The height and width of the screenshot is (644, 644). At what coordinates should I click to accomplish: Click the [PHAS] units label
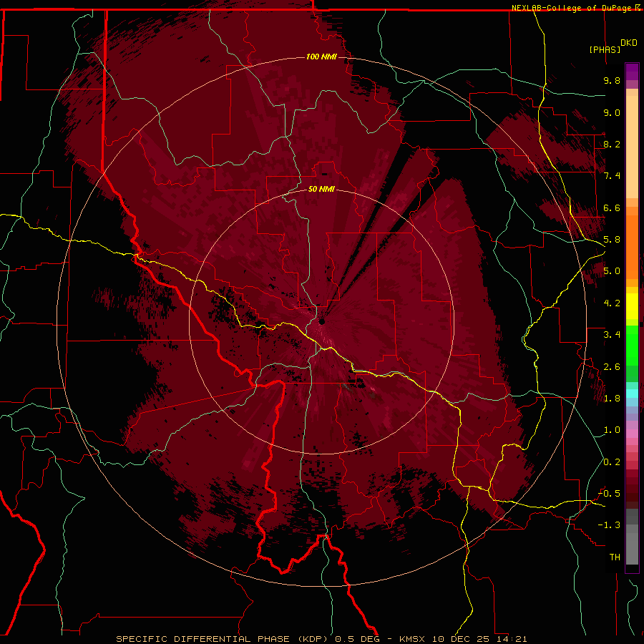[605, 49]
